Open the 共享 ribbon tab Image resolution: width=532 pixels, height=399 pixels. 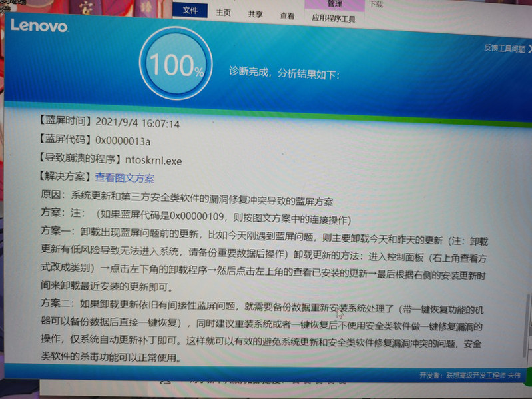point(255,13)
